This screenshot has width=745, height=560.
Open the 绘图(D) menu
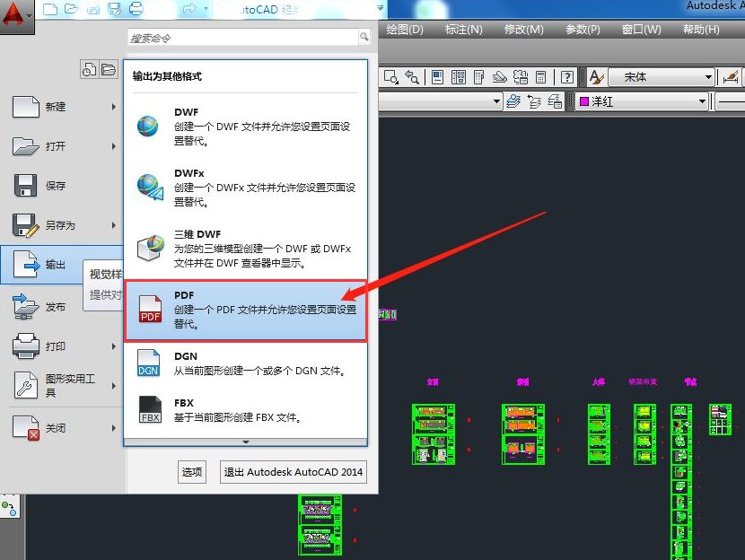(404, 30)
